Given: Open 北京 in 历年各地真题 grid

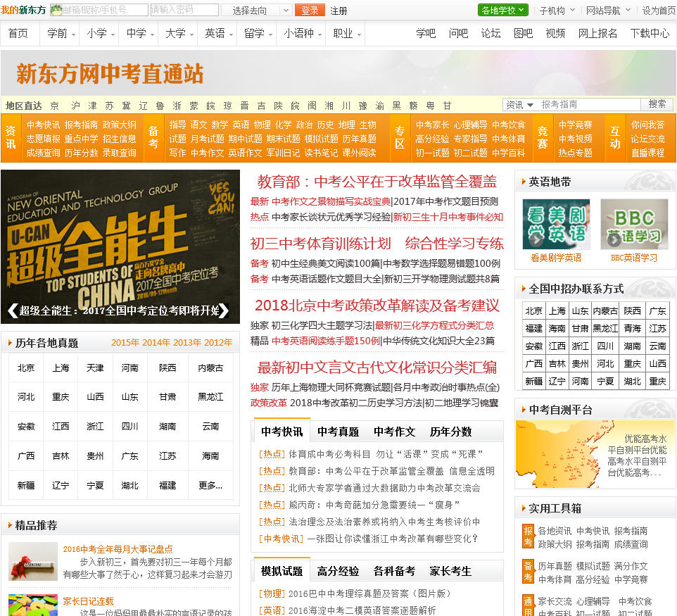Looking at the screenshot, I should point(26,368).
